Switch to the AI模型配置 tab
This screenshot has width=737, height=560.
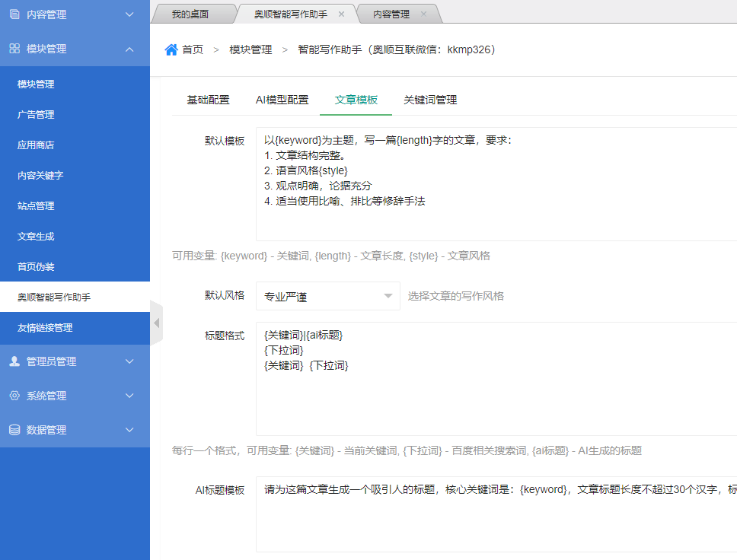point(282,100)
